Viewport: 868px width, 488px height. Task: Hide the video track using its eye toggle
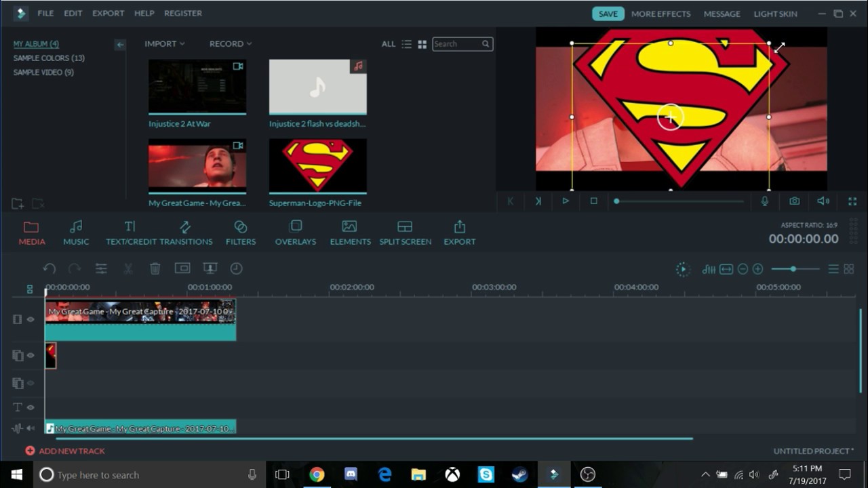32,319
